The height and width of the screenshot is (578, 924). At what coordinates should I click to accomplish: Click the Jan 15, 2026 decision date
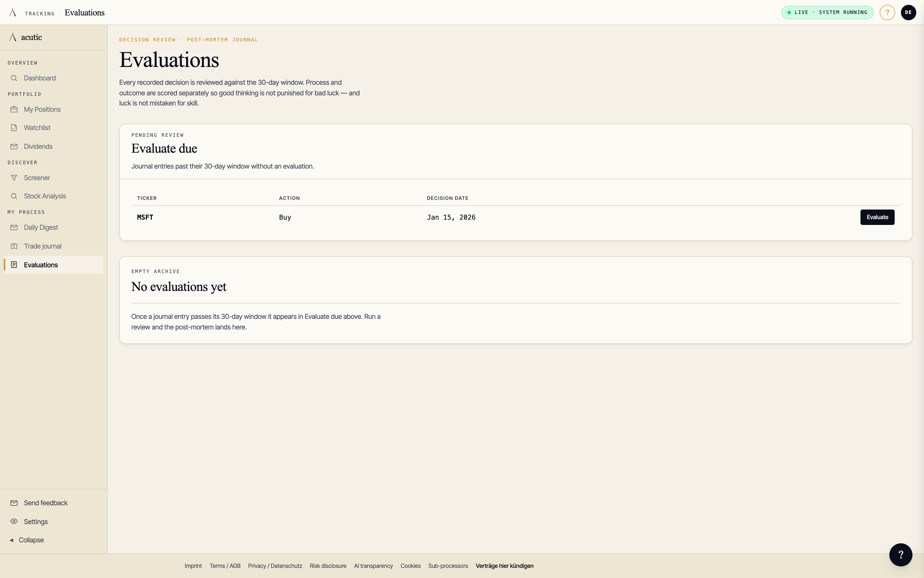point(451,217)
